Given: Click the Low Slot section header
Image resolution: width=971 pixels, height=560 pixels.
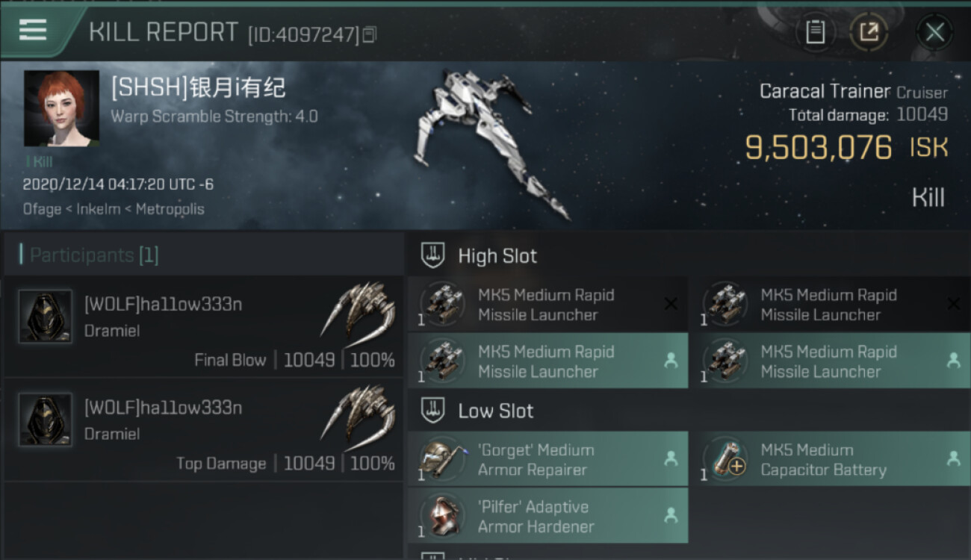Looking at the screenshot, I should [x=495, y=411].
